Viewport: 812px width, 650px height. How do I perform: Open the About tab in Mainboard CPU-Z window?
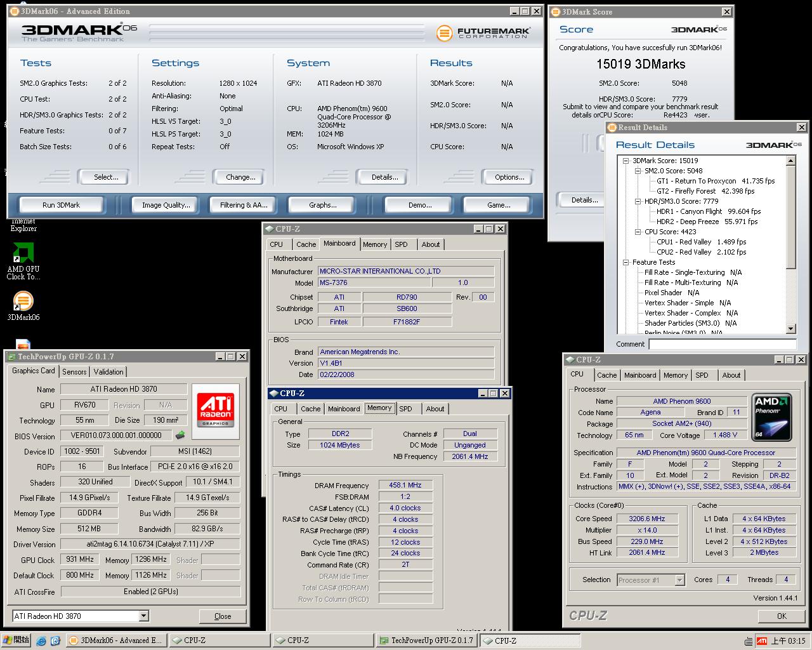tap(430, 244)
